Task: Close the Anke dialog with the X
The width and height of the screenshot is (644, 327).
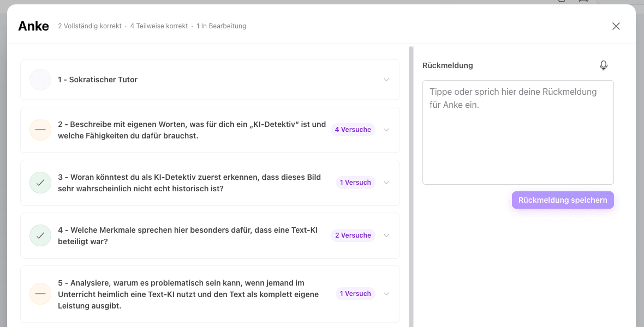Action: [x=616, y=26]
